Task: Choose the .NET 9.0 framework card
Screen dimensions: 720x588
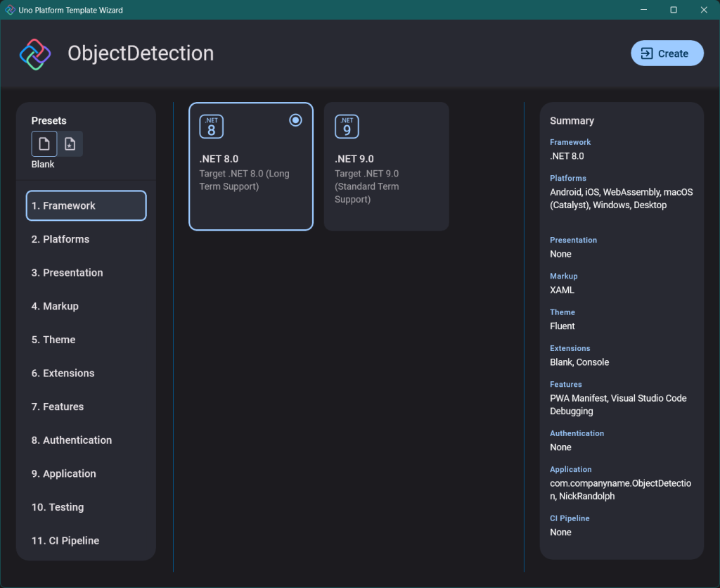Action: click(x=386, y=167)
